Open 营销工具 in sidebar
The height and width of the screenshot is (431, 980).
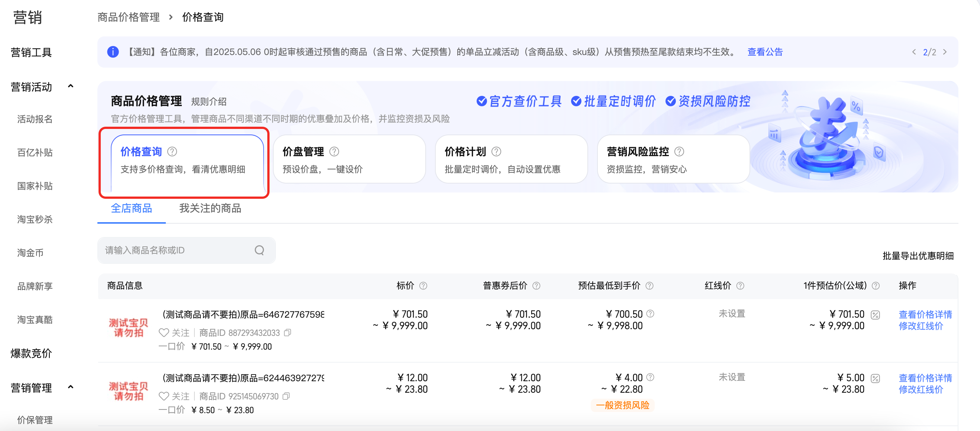31,52
